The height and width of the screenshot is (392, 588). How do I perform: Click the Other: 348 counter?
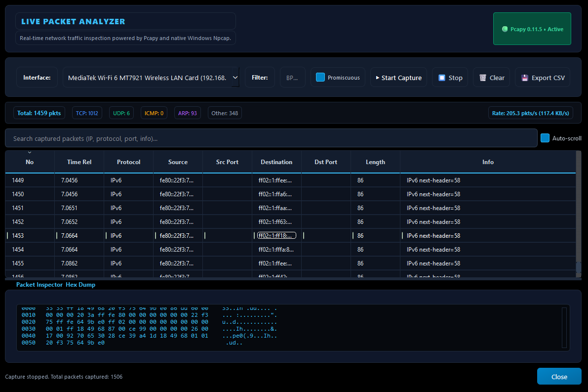tap(225, 113)
